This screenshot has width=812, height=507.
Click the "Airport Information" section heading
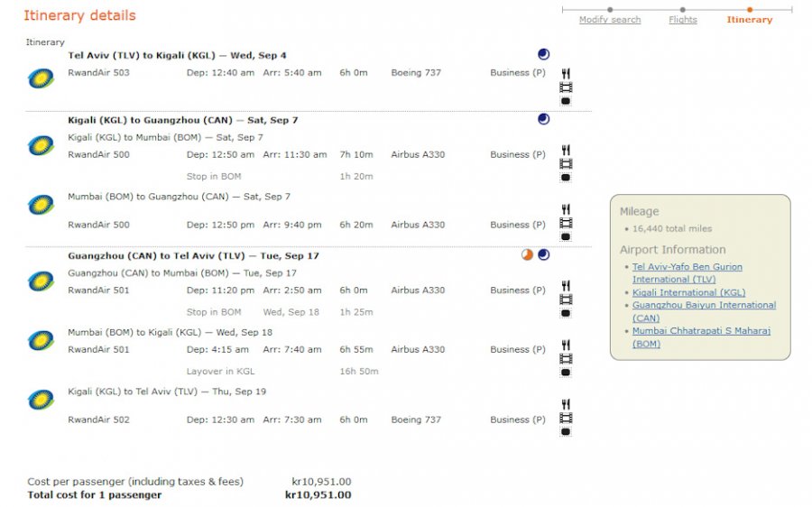tap(673, 250)
